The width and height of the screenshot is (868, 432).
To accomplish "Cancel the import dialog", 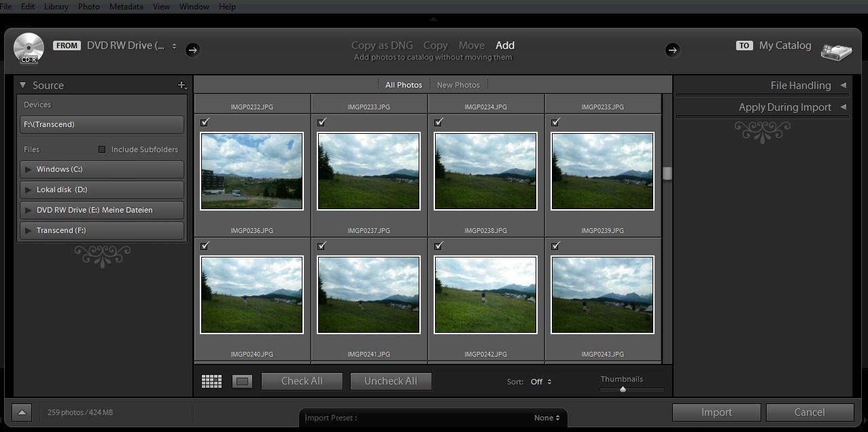I will coord(810,412).
